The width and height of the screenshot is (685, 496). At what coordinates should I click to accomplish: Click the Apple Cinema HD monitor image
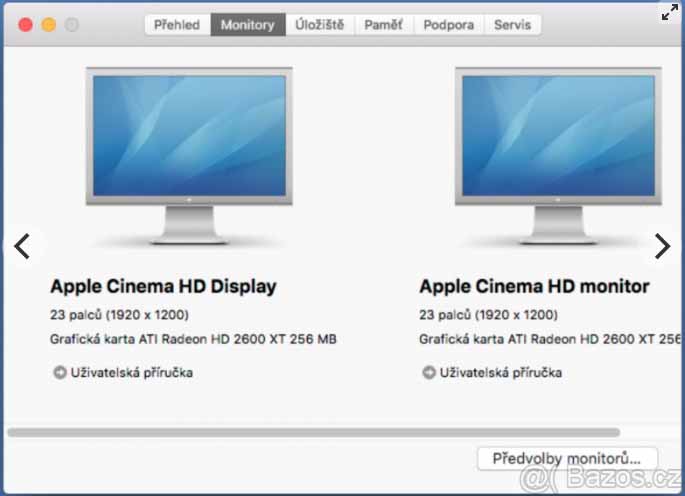click(558, 155)
